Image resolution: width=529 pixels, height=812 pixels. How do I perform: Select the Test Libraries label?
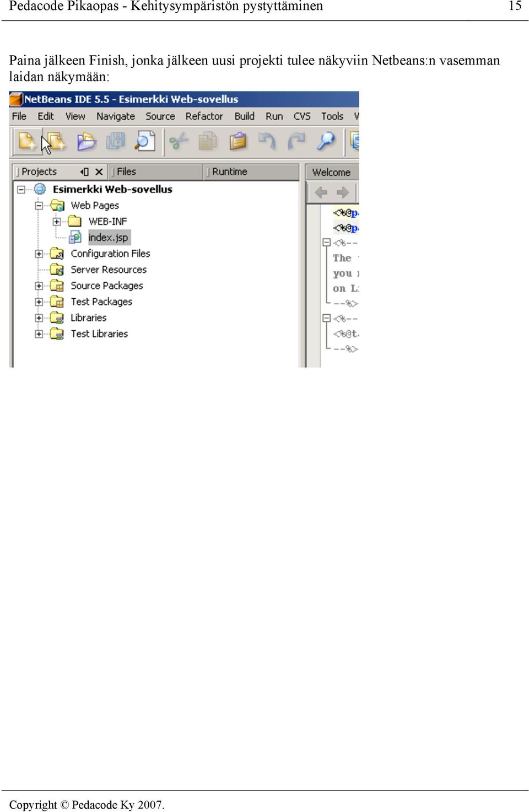pyautogui.click(x=99, y=334)
